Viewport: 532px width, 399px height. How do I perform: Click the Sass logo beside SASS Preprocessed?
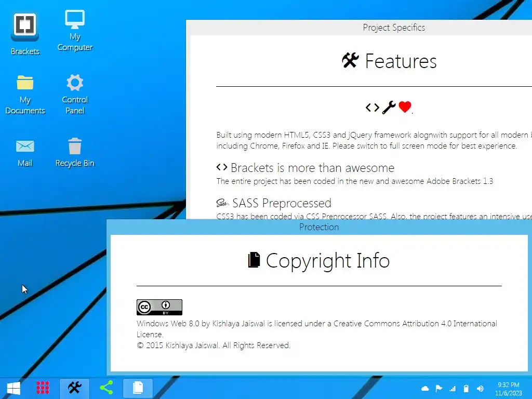(x=222, y=203)
